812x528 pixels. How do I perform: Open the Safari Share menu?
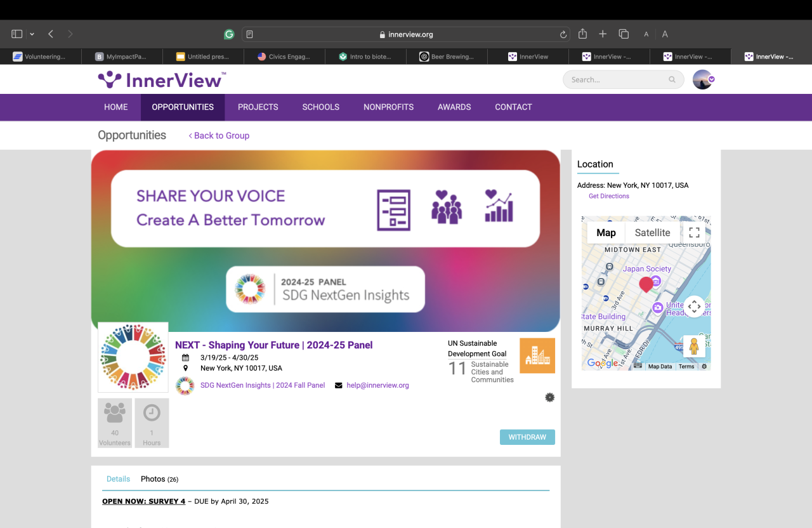(x=582, y=34)
